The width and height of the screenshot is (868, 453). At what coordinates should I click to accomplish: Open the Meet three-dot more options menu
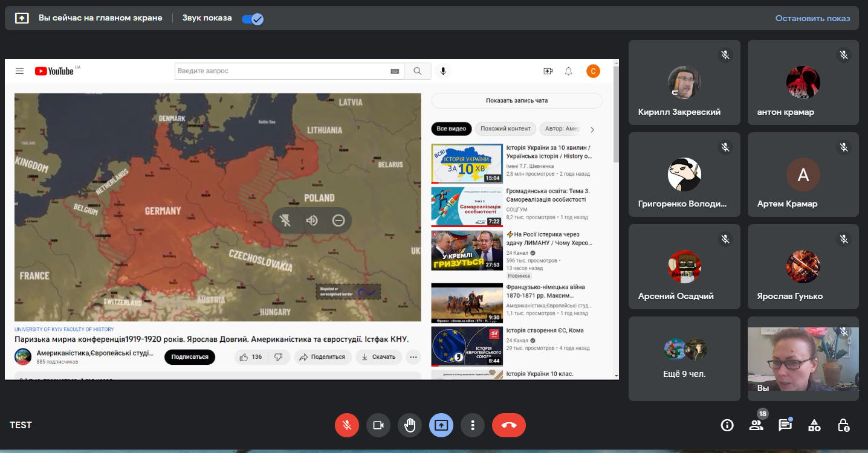tap(473, 425)
